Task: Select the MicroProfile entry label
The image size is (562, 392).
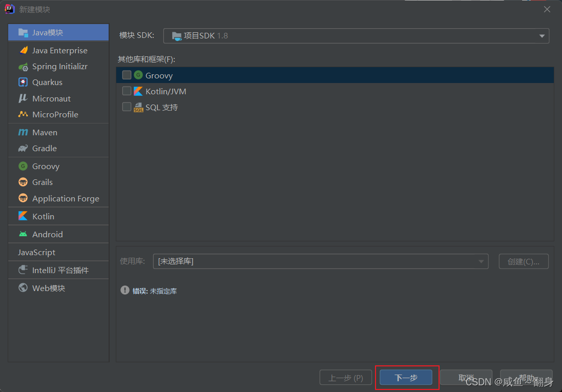Action: 55,114
